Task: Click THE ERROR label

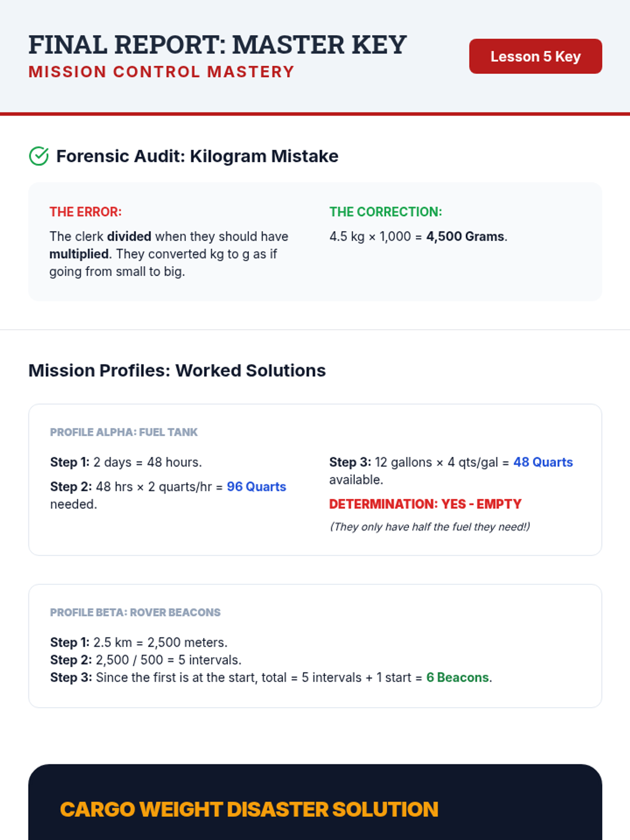Action: point(86,212)
